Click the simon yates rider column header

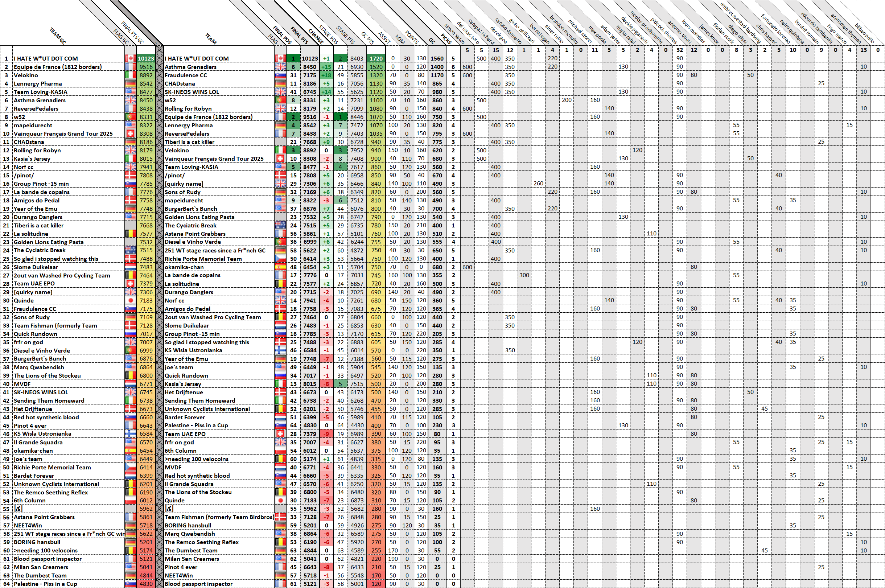point(454,34)
